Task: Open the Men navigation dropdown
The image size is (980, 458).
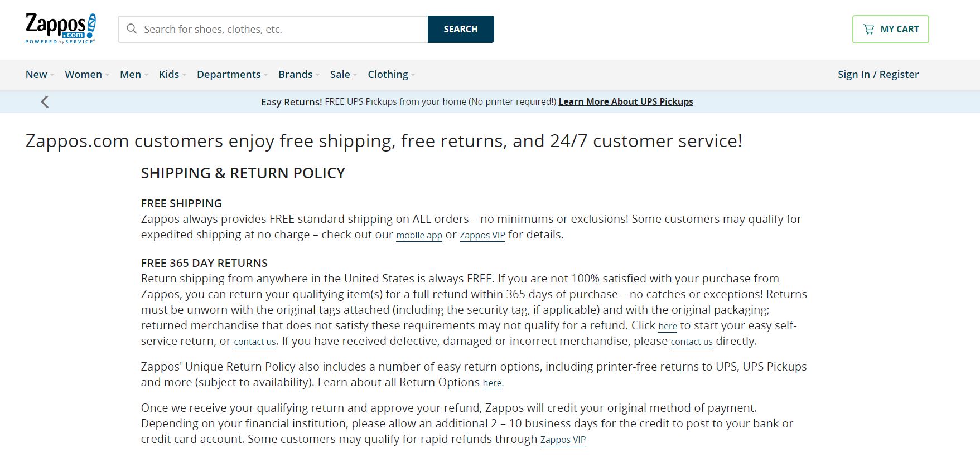Action: point(134,75)
